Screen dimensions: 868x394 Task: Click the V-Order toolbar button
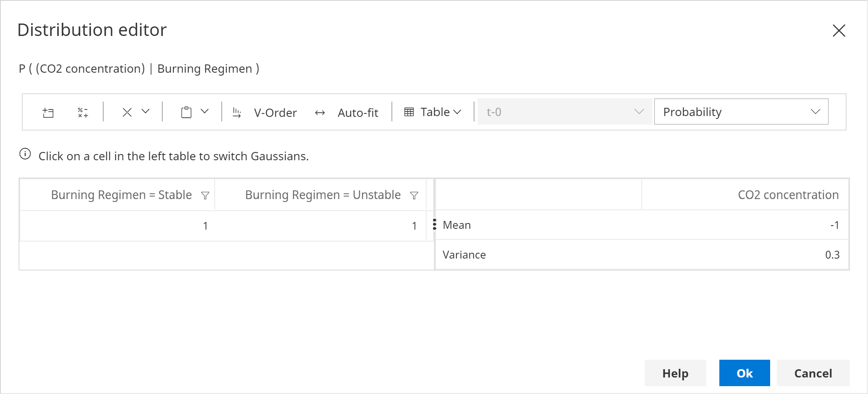click(265, 112)
